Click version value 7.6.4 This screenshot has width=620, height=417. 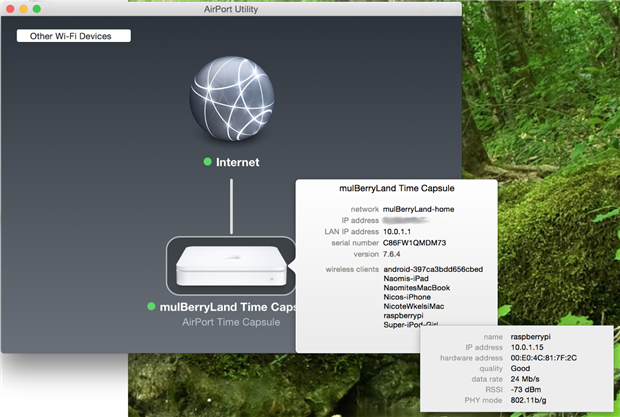click(x=391, y=254)
